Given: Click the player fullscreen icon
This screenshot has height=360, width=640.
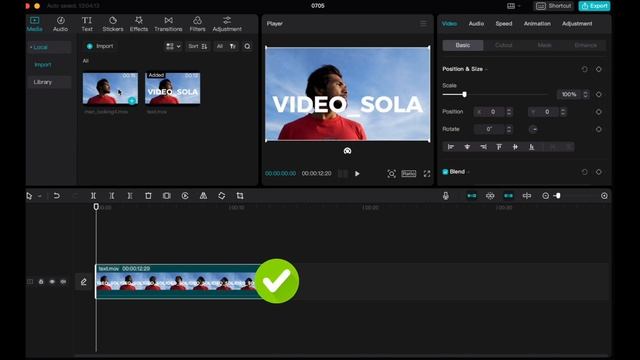Looking at the screenshot, I should (x=427, y=174).
